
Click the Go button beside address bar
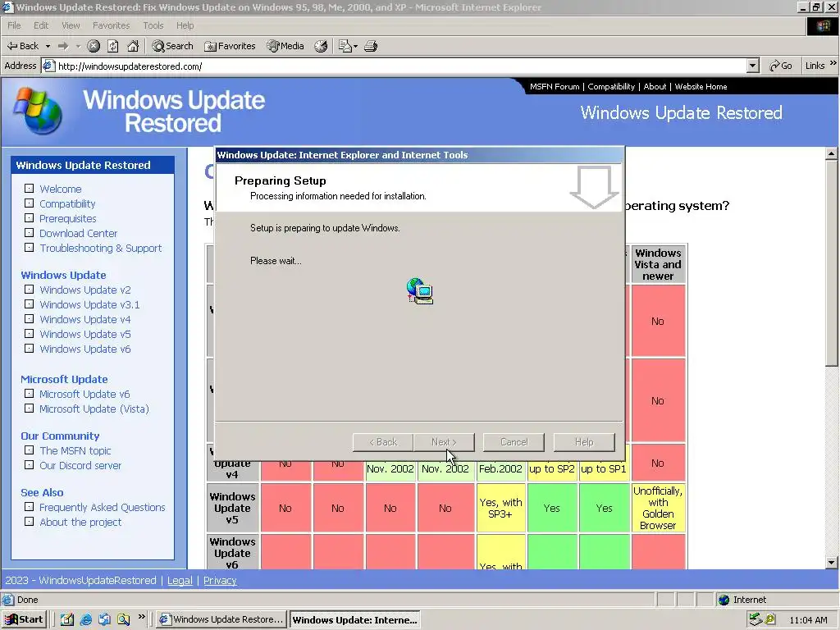pos(781,66)
